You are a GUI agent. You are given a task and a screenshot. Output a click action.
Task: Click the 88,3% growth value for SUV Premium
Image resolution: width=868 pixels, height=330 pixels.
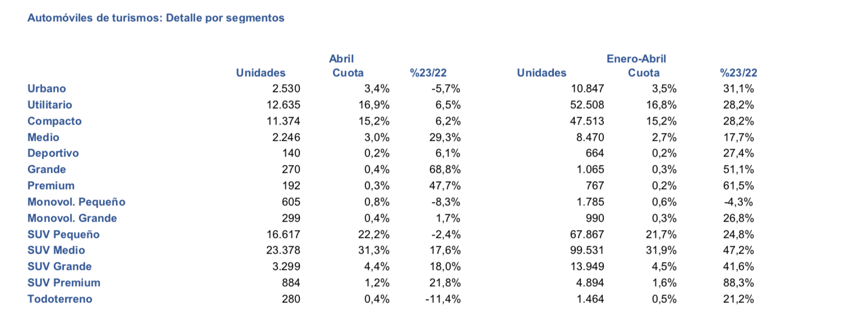click(x=738, y=283)
